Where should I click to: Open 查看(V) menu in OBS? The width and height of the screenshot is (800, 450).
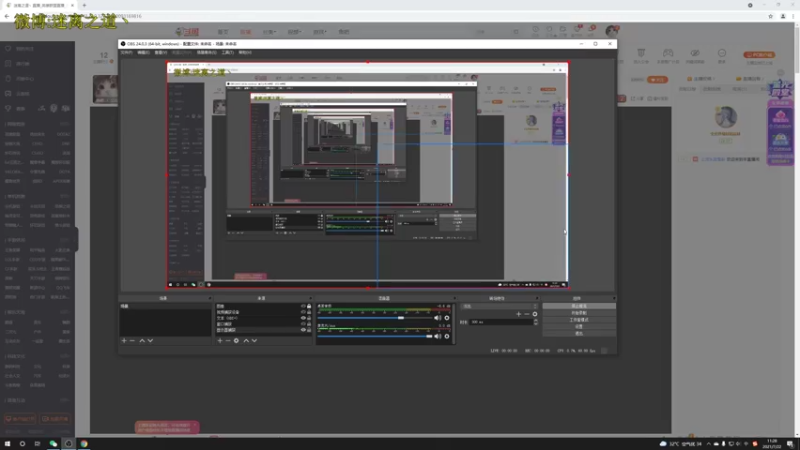pyautogui.click(x=161, y=53)
